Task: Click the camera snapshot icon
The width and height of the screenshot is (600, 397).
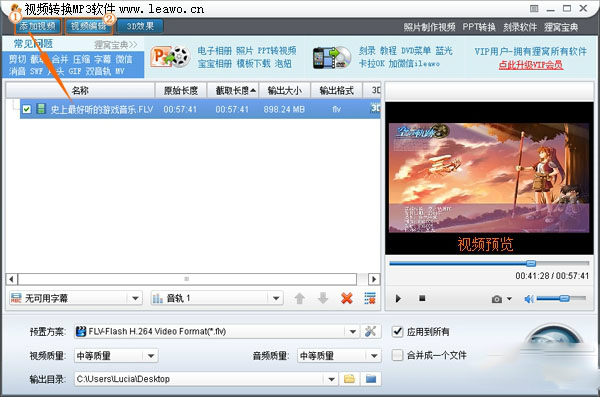Action: [497, 299]
